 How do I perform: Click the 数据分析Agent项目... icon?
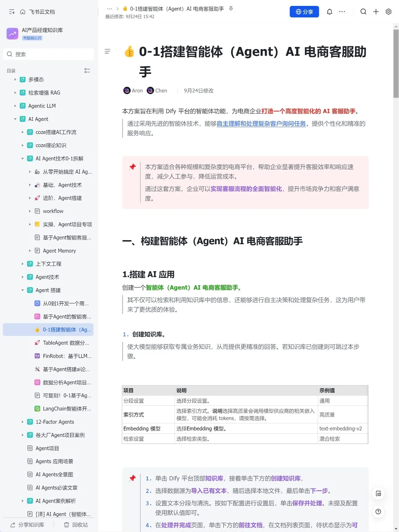coord(37,382)
